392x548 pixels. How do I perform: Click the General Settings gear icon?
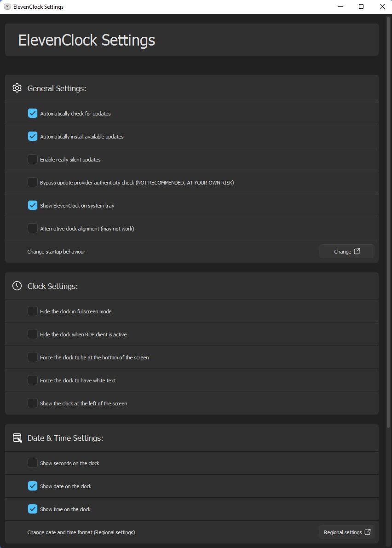17,88
